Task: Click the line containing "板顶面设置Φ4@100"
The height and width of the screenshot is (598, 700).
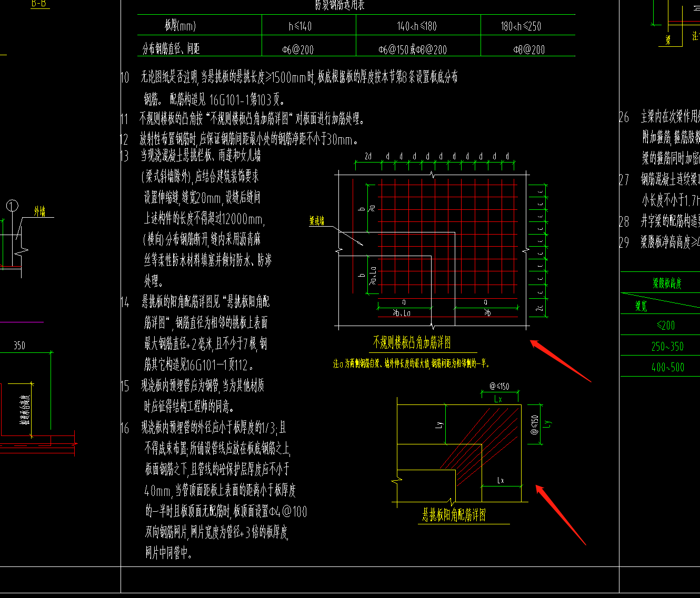Action: click(x=226, y=511)
